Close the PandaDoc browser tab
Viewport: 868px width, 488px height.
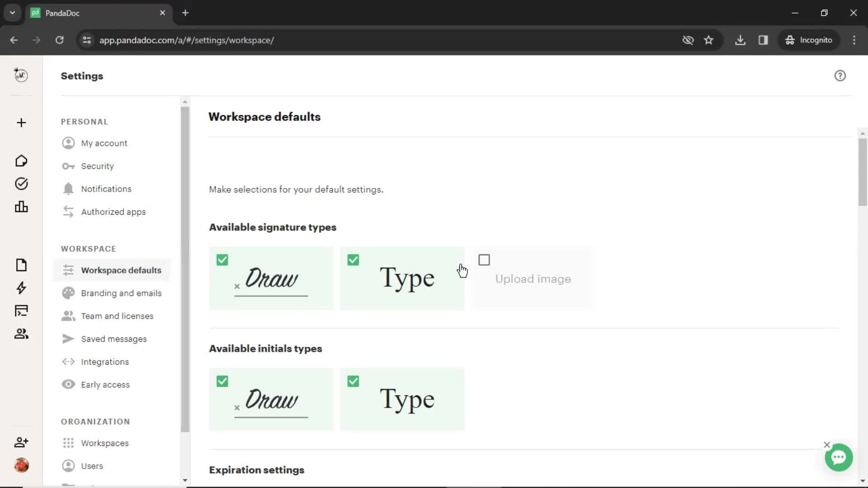point(162,13)
